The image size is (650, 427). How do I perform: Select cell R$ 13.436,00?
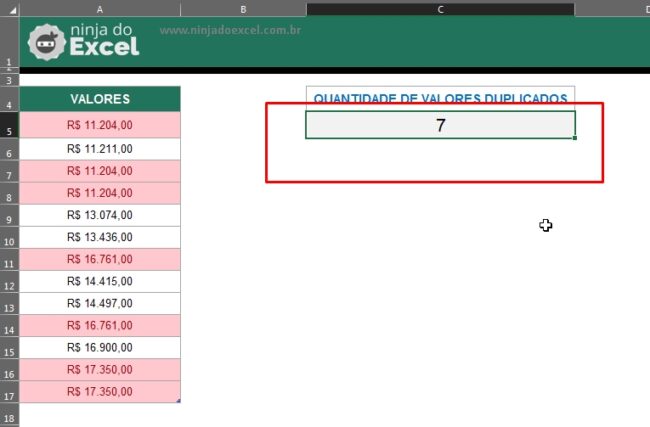(100, 237)
